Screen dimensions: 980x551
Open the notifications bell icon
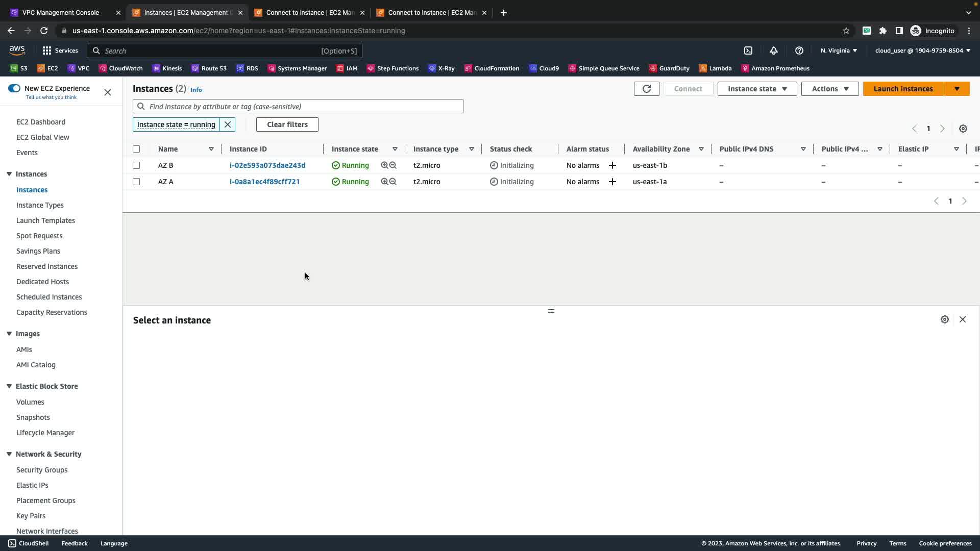pos(774,51)
